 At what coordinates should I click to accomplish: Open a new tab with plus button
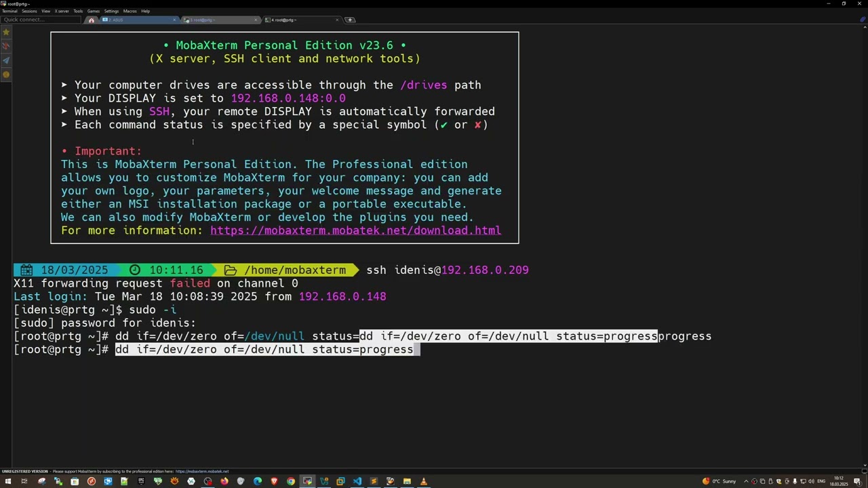click(x=350, y=20)
